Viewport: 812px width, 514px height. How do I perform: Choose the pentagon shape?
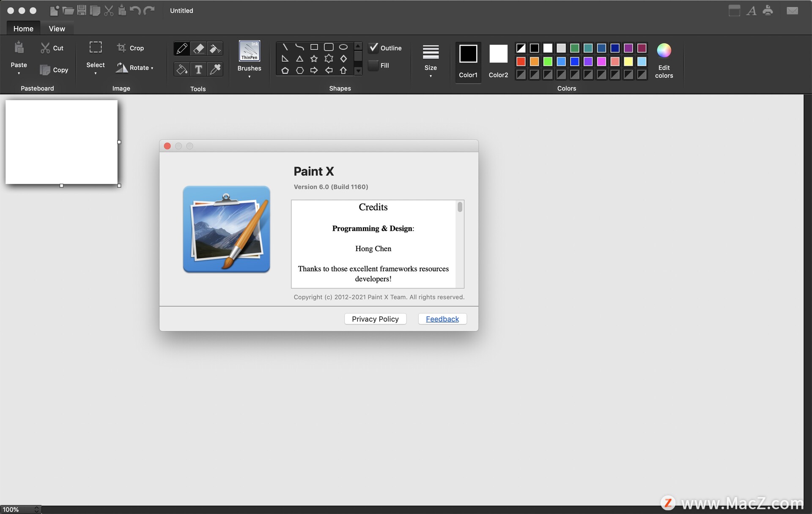click(285, 71)
